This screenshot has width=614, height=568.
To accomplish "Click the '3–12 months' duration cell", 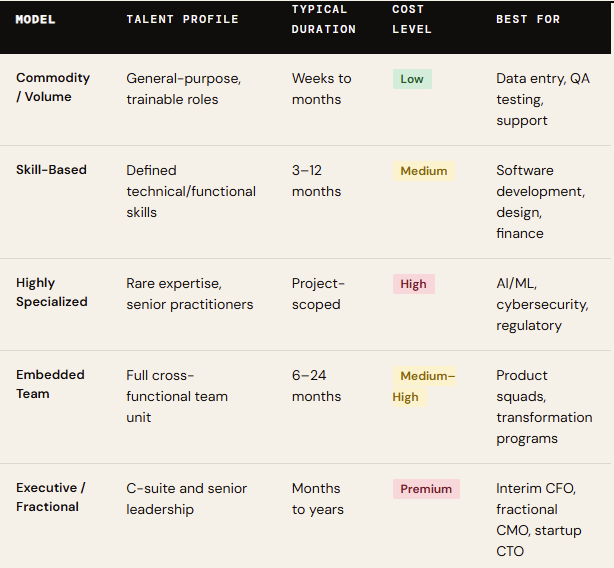I will pos(316,181).
